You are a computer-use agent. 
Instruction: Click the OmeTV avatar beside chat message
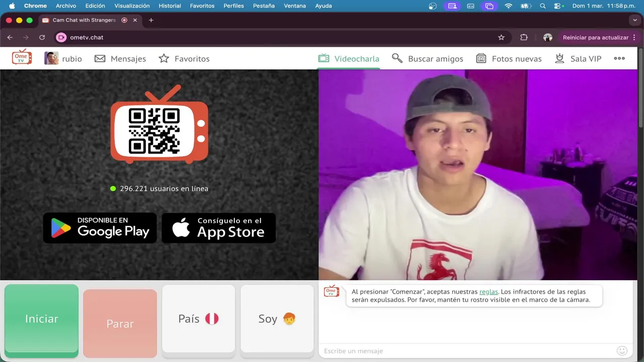[331, 291]
